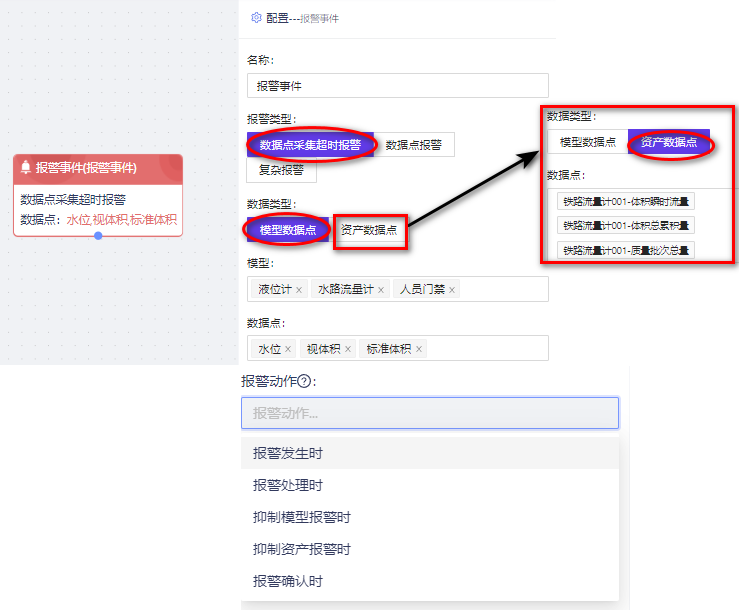Select the 报警事件(报警事件) node header

[x=98, y=169]
